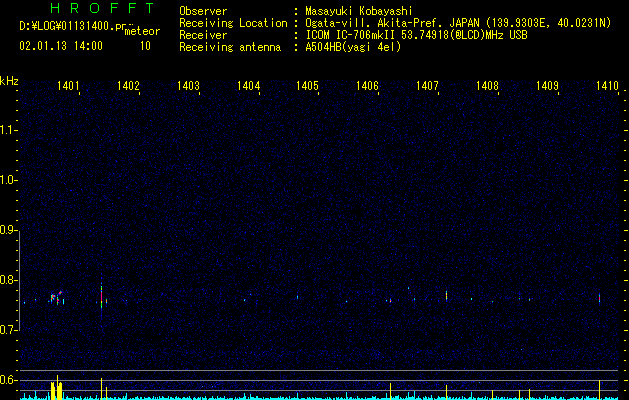Click the 0.6 kHz axis label
This screenshot has height=400, width=629.
point(8,380)
